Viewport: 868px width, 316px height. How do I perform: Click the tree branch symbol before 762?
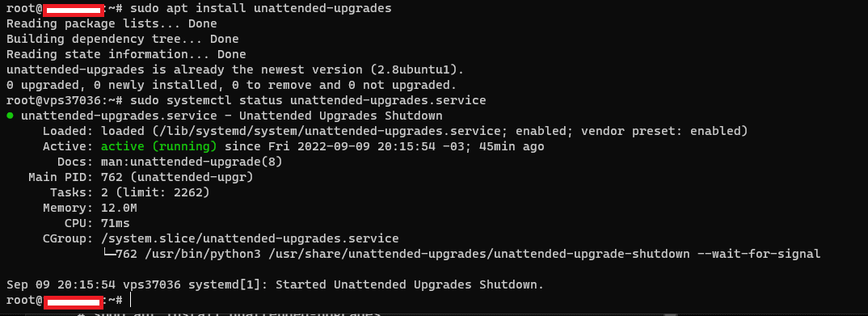(x=109, y=254)
